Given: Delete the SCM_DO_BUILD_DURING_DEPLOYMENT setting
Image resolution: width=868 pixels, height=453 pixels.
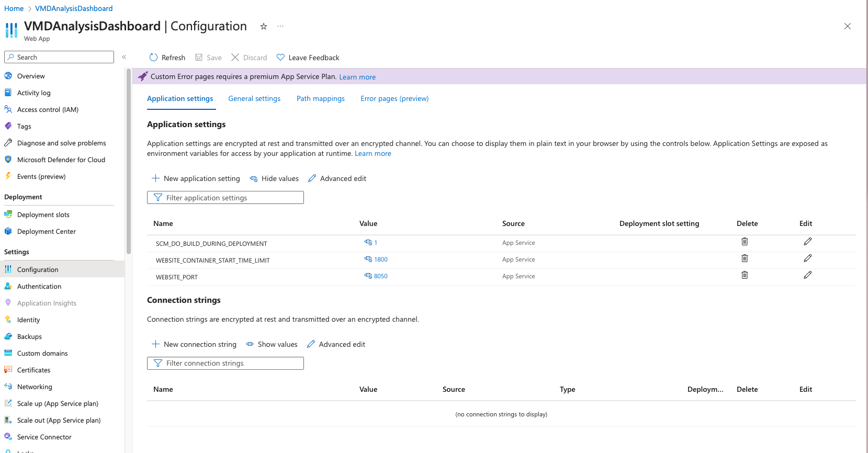Looking at the screenshot, I should coord(745,241).
